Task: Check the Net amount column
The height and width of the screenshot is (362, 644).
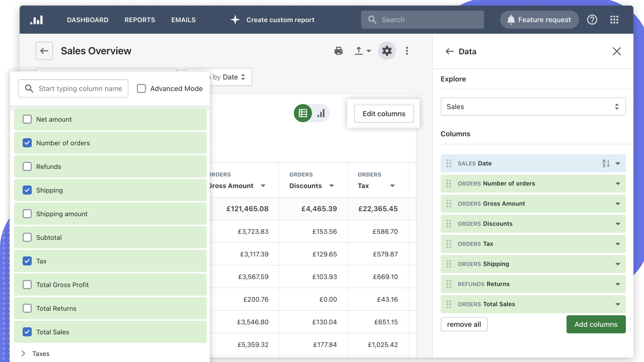Action: point(27,119)
